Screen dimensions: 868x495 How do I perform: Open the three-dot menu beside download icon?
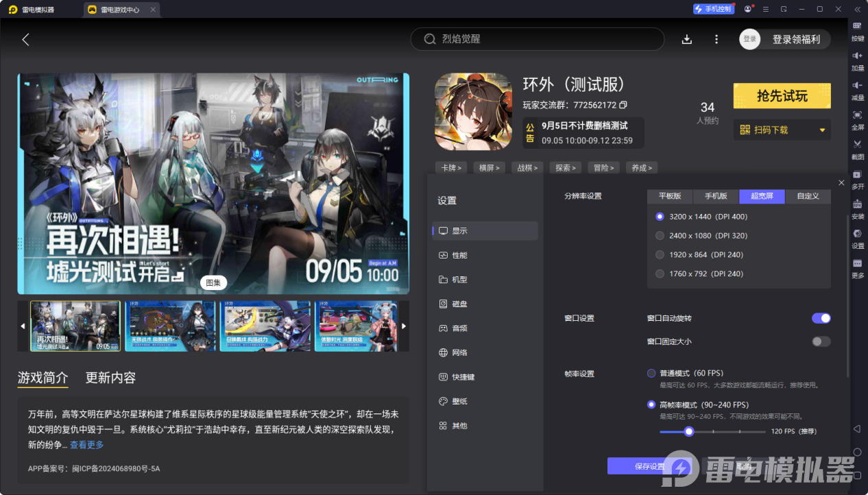[716, 39]
